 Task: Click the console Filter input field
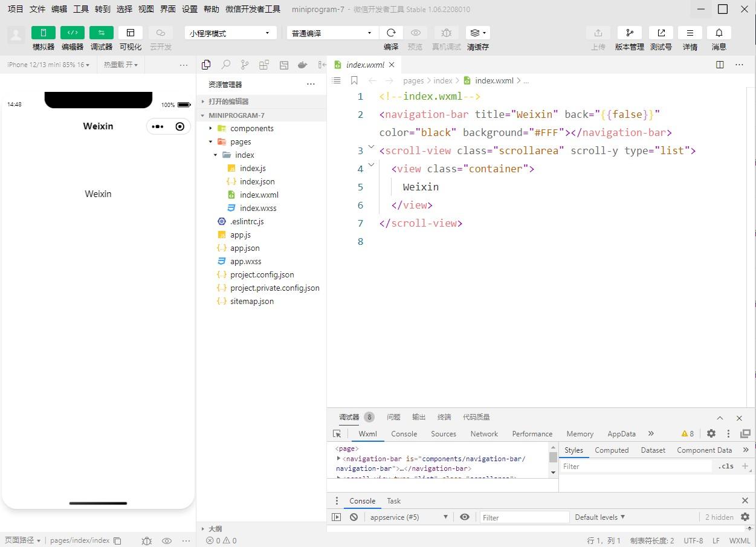pos(525,517)
